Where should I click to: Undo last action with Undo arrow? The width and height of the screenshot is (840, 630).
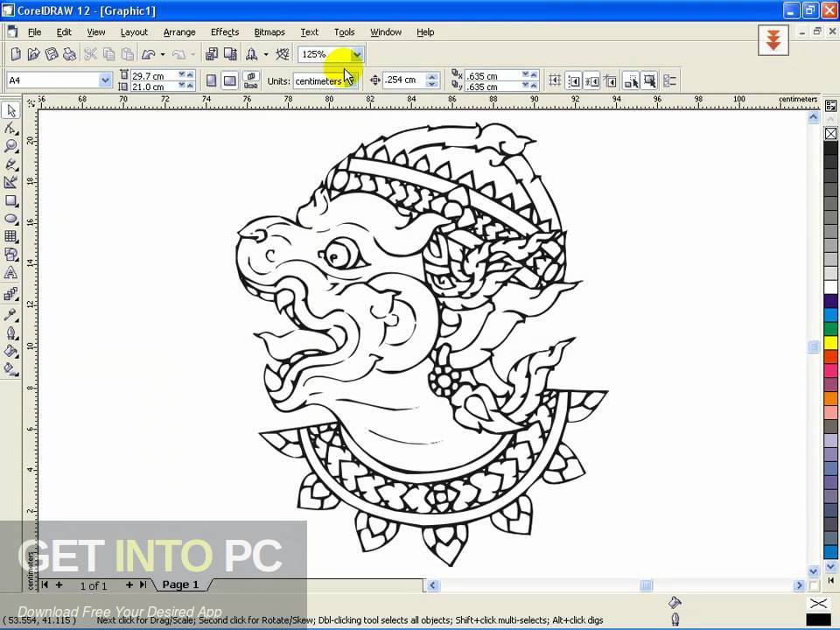pyautogui.click(x=149, y=53)
